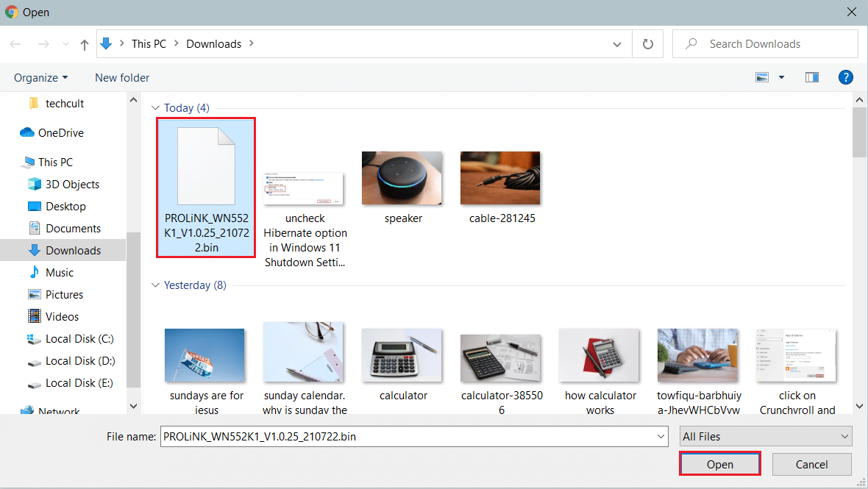This screenshot has height=489, width=868.
Task: Create a New folder
Action: (x=122, y=77)
